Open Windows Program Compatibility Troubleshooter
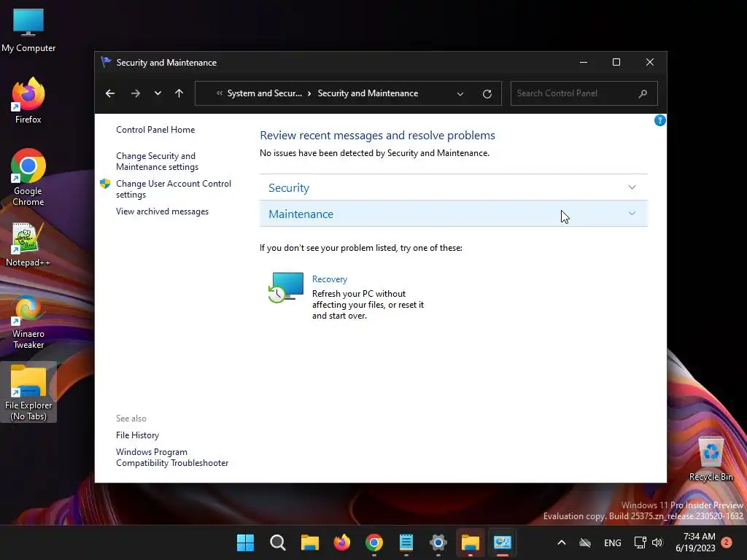Image resolution: width=747 pixels, height=560 pixels. [172, 457]
